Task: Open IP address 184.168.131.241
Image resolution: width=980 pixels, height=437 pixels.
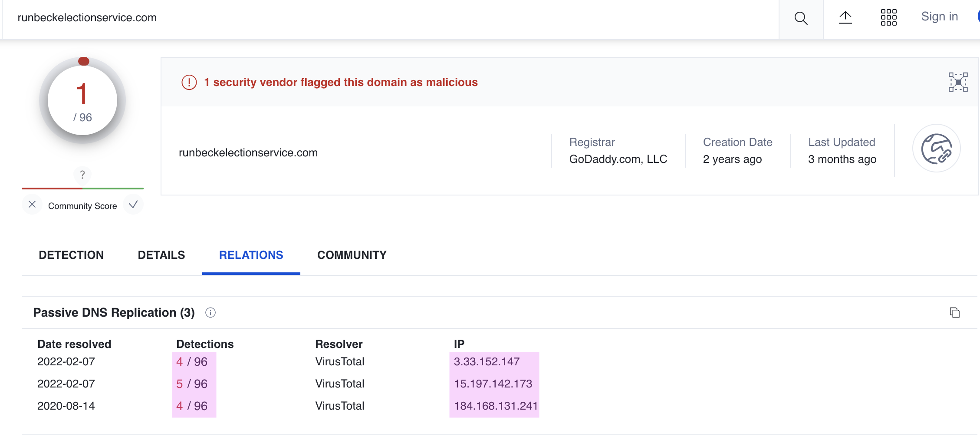Action: tap(496, 406)
